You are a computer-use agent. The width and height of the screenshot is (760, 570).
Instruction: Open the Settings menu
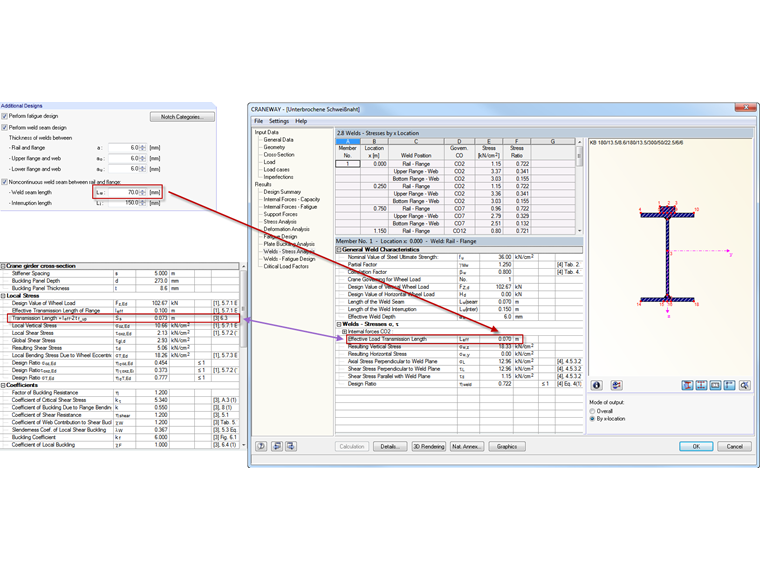click(279, 121)
